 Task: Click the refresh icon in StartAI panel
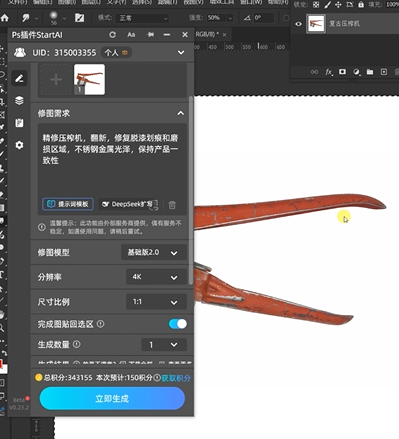click(x=112, y=35)
